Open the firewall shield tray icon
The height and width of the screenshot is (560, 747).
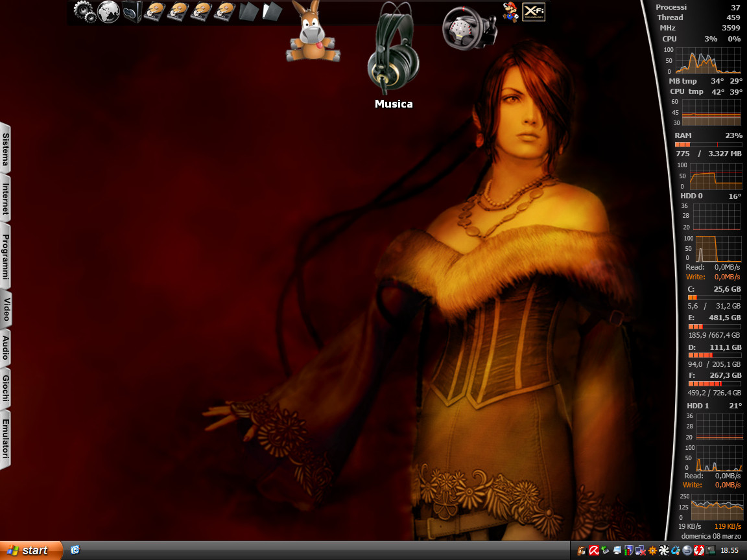coord(629,550)
